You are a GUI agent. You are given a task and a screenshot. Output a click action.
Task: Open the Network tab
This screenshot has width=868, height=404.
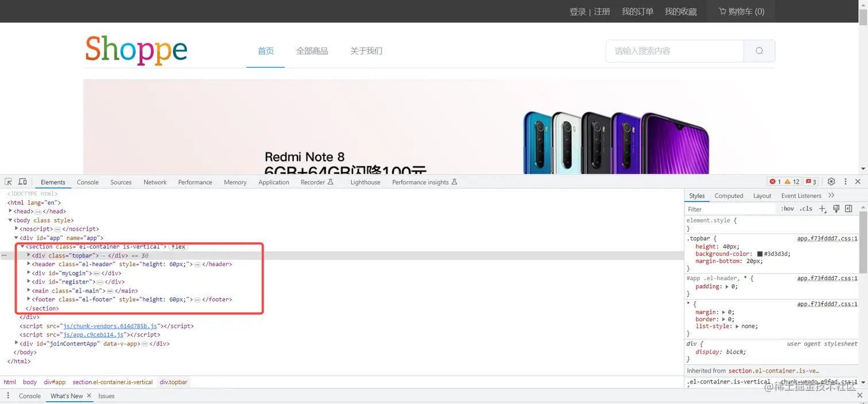click(155, 182)
